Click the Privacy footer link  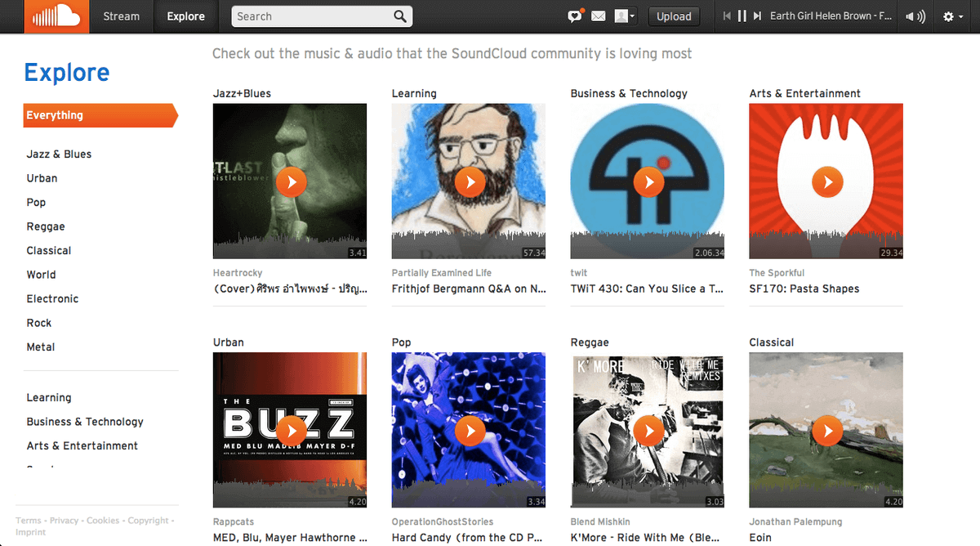(x=65, y=521)
